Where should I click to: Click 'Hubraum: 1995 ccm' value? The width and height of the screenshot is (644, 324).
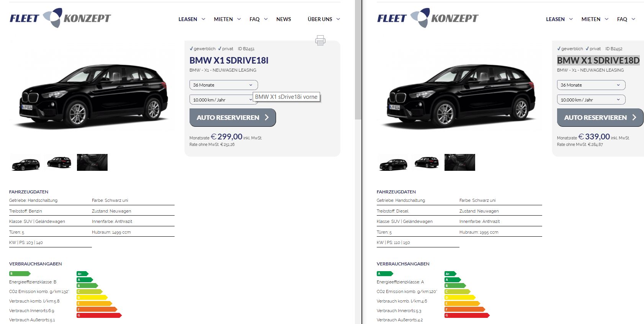point(479,232)
